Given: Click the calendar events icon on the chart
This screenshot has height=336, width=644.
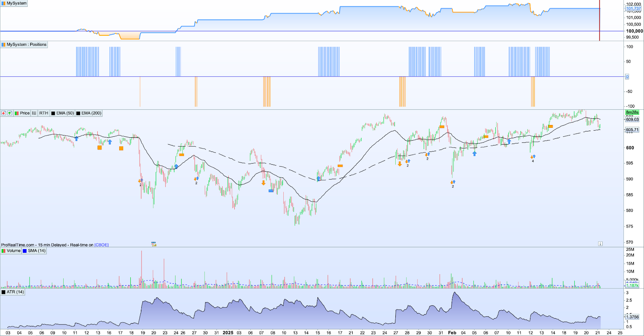Looking at the screenshot, I should pos(154,244).
